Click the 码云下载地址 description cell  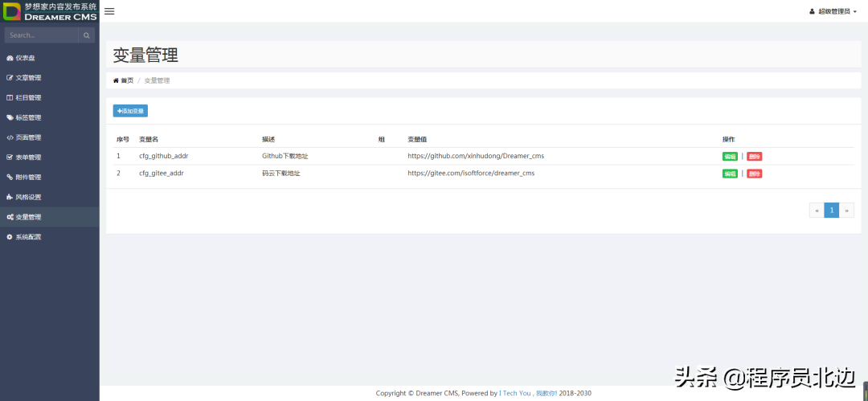[280, 174]
